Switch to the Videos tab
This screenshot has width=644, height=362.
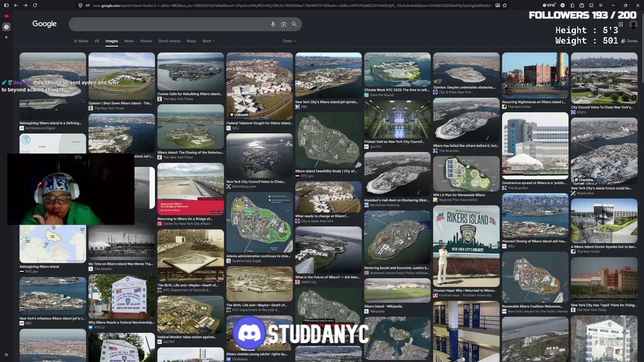tap(146, 41)
